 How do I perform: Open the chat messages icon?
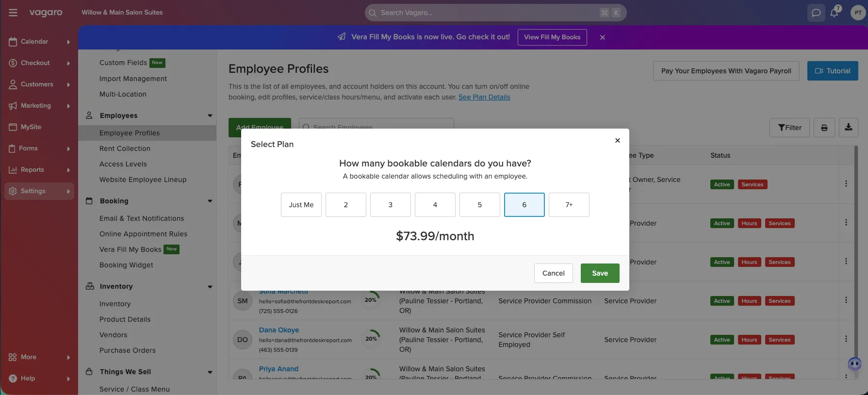816,13
